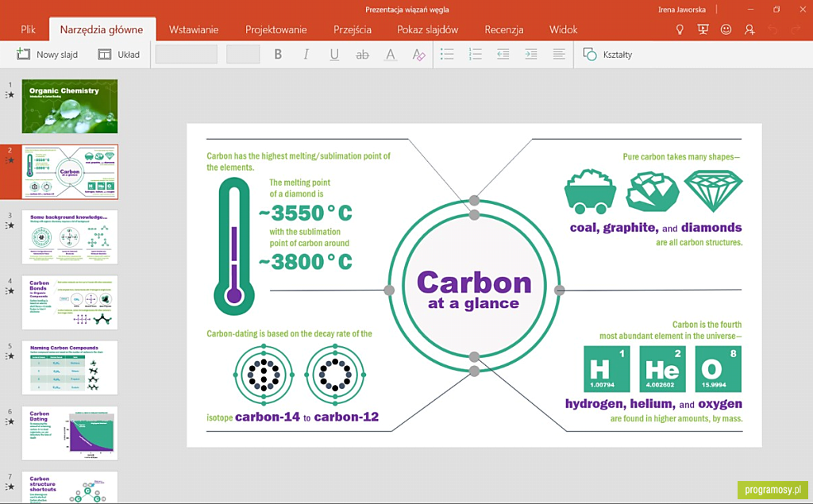Select slide 2 Carbon at a glance thumbnail

[70, 171]
